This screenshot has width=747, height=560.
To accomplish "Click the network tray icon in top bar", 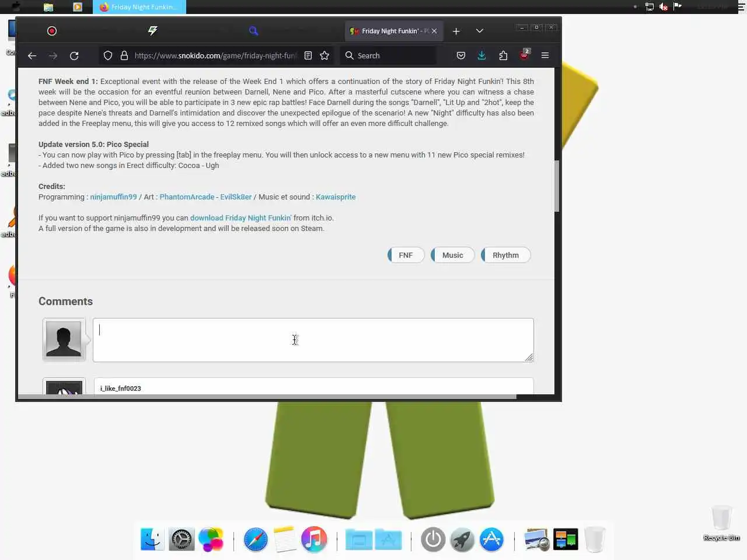I will pos(650,7).
